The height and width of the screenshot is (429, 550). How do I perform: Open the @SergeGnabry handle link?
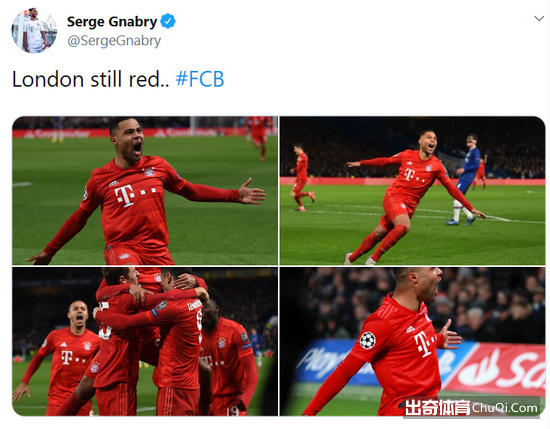coord(114,41)
